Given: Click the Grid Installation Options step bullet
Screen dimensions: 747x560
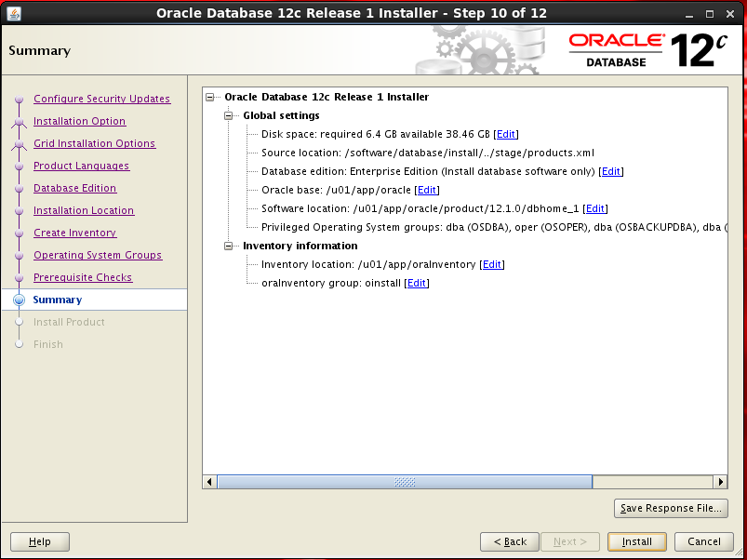Looking at the screenshot, I should coord(19,144).
